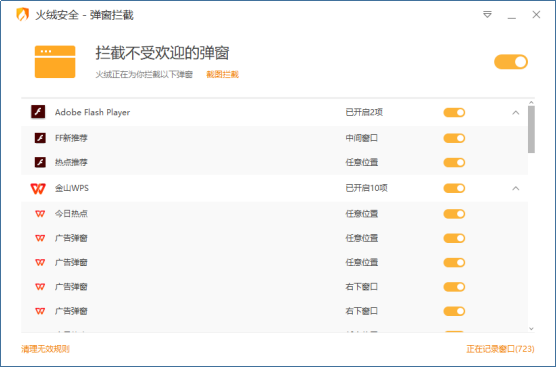Collapse the Adobe Flash Player group
The height and width of the screenshot is (368, 557).
[x=516, y=113]
